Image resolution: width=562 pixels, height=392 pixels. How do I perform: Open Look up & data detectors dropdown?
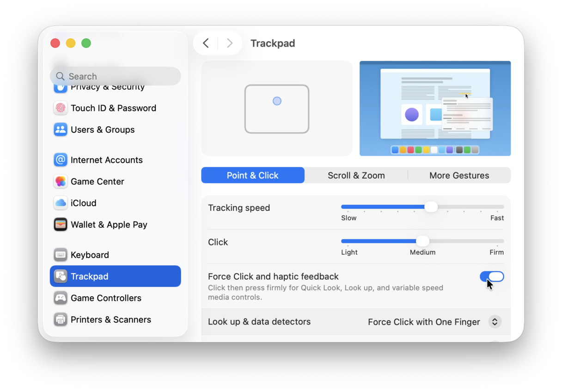495,322
